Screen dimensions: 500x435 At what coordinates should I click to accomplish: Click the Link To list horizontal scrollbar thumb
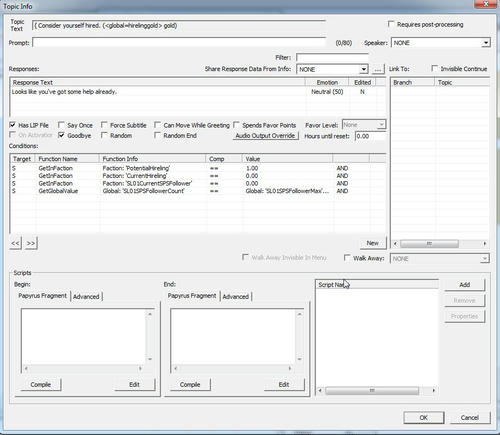429,244
